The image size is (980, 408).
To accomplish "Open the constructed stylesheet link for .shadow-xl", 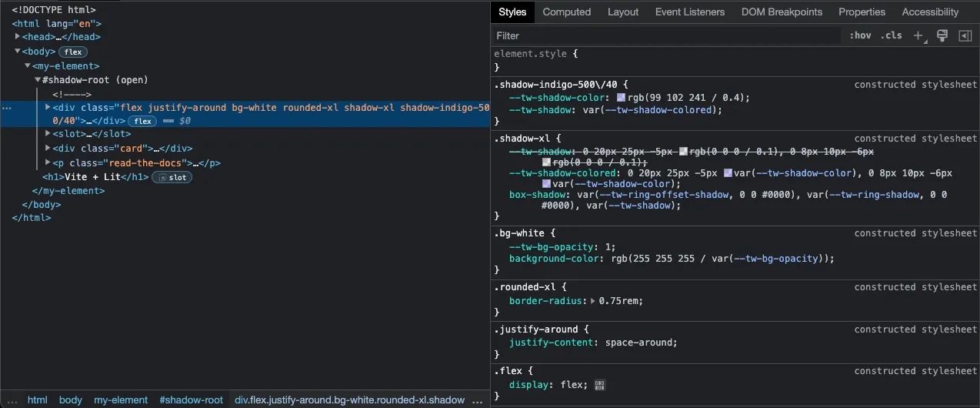I will coord(915,139).
